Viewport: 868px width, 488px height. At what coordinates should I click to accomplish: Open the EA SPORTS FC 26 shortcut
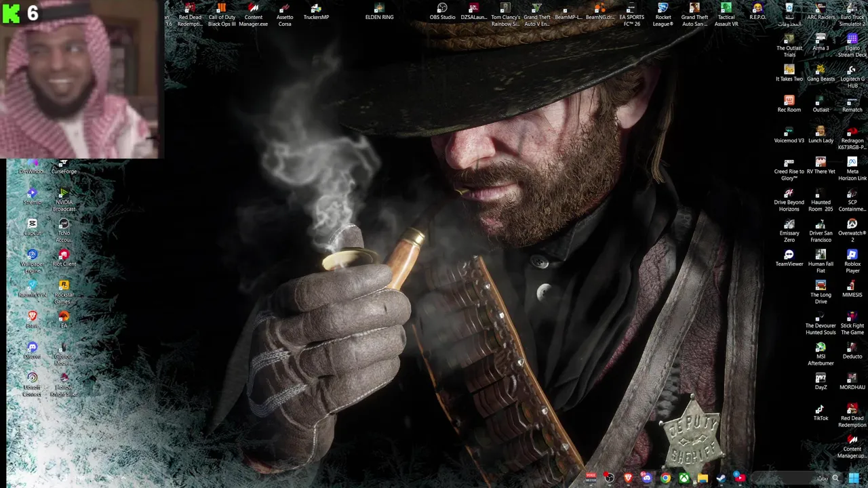tap(631, 15)
